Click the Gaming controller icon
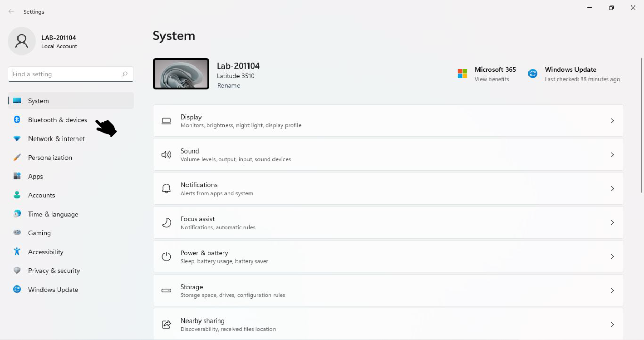Viewport: 644px width, 340px height. point(17,232)
